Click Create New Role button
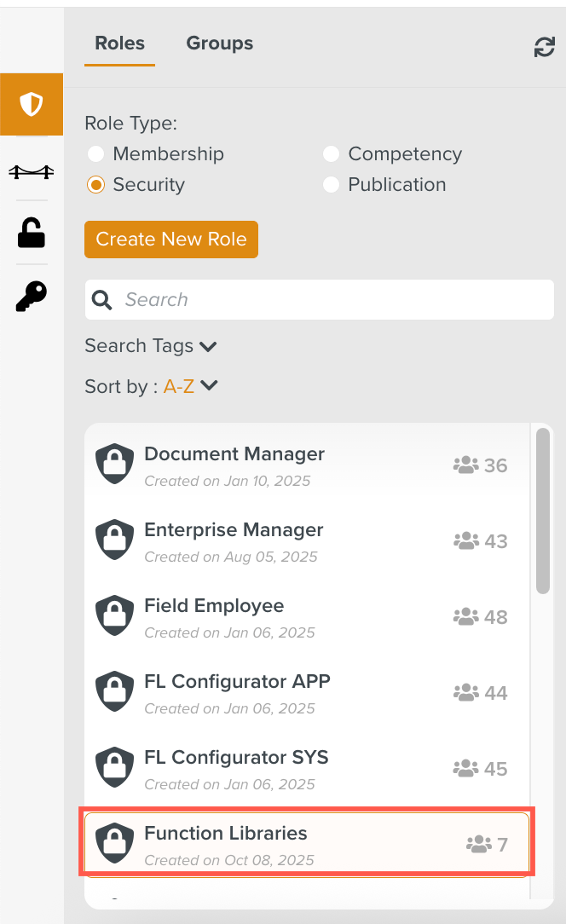 pyautogui.click(x=171, y=240)
